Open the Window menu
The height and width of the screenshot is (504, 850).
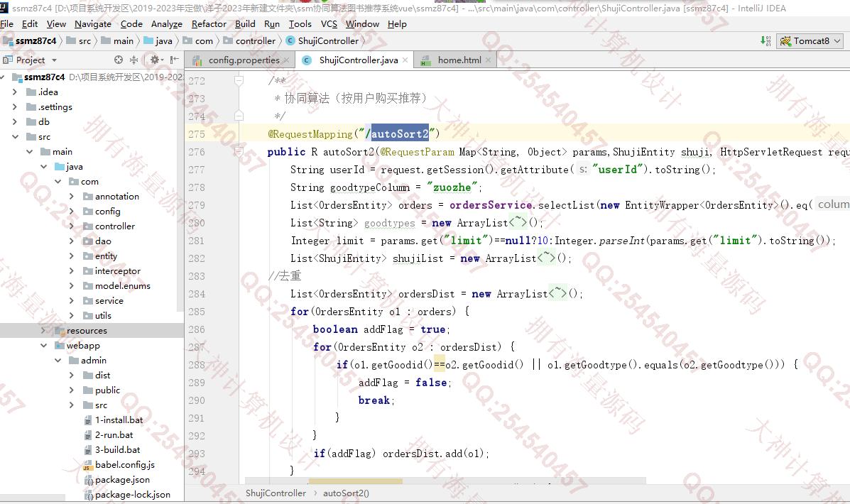point(362,24)
